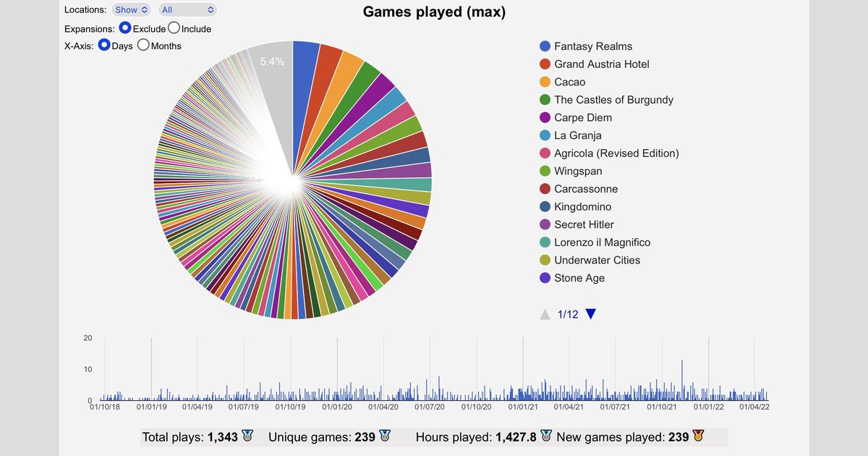868x456 pixels.
Task: Click the Underwater Cities legend color dot
Action: click(545, 260)
